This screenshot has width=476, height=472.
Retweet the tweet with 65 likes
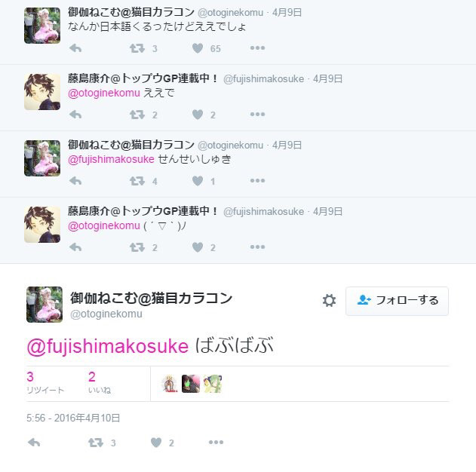[x=137, y=48]
